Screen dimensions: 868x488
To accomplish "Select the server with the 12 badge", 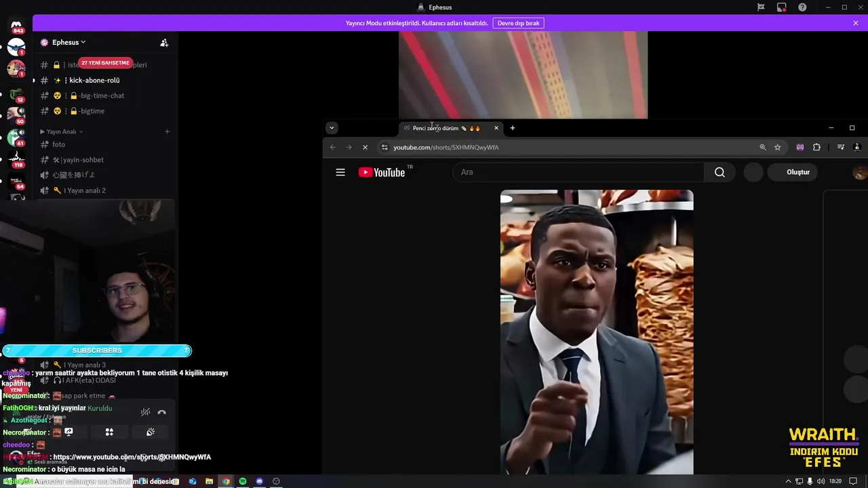I will 16,94.
